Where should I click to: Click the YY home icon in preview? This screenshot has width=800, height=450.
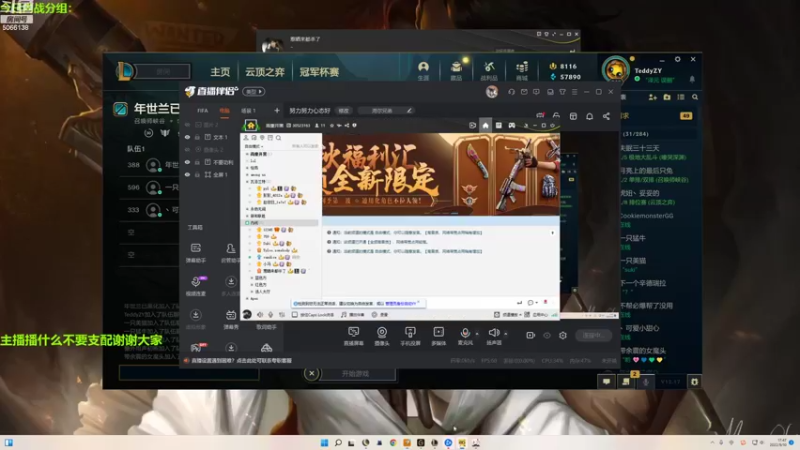click(x=485, y=125)
